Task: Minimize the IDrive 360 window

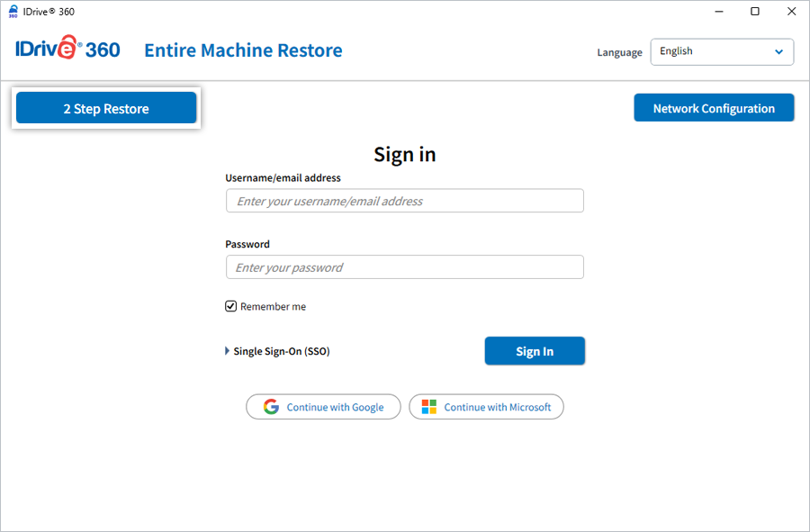Action: 718,12
